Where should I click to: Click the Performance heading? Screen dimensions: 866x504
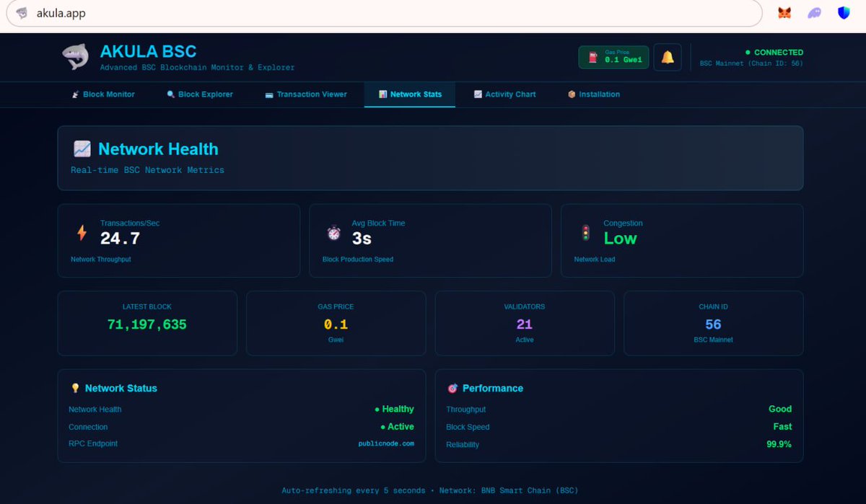pos(493,388)
